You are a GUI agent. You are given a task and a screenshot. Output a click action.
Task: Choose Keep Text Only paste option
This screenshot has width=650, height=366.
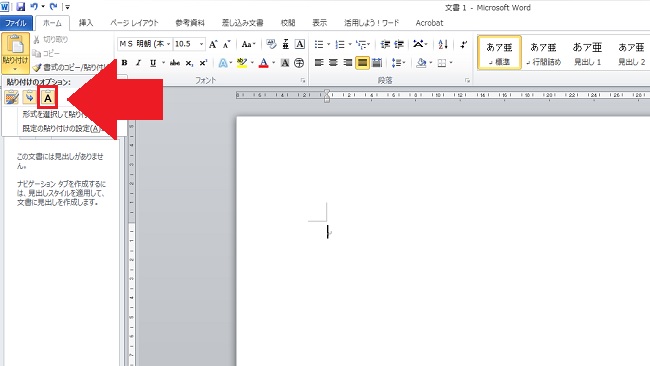click(x=48, y=98)
